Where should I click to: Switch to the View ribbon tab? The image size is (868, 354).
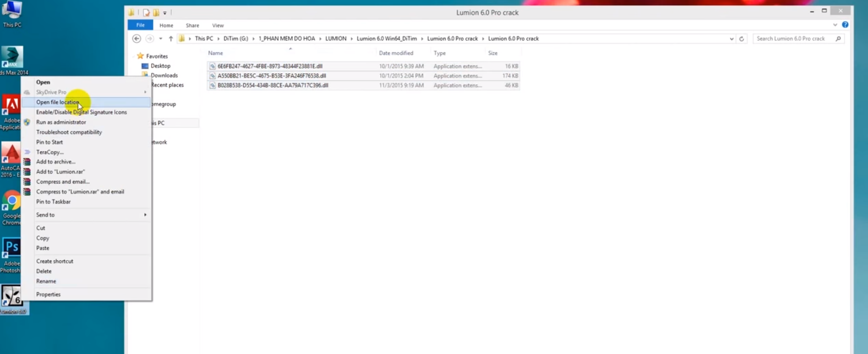(218, 25)
